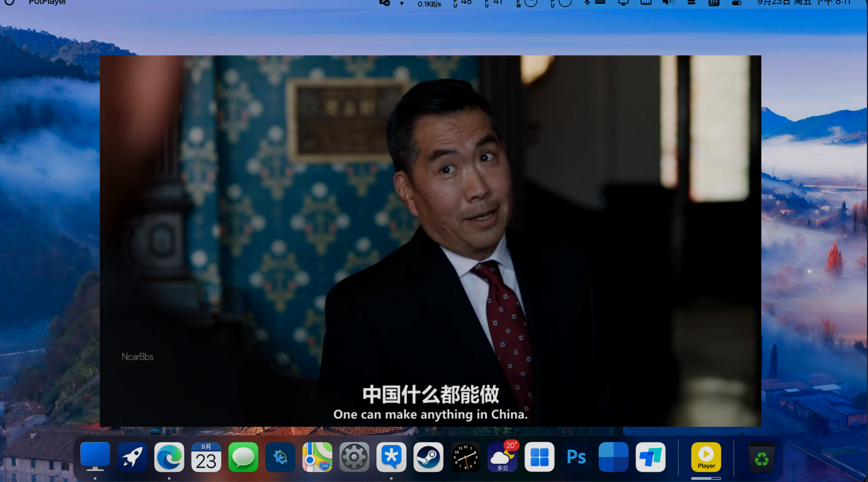The height and width of the screenshot is (482, 868).
Task: Open Bluetooth status in the menu bar
Action: tap(587, 3)
